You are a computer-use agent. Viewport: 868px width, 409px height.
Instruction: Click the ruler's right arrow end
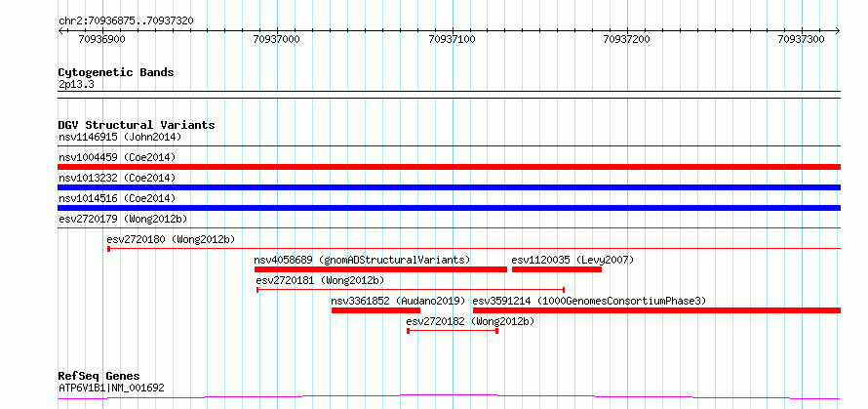point(838,31)
